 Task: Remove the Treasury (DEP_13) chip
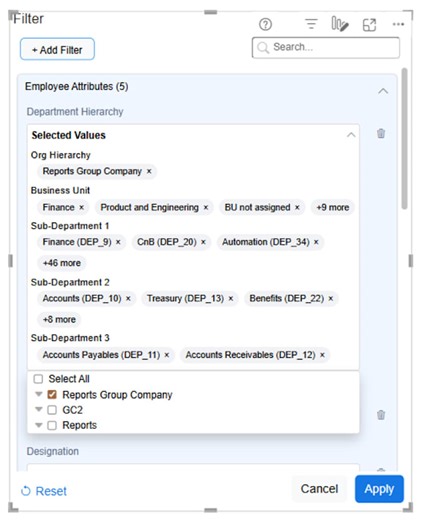point(231,298)
